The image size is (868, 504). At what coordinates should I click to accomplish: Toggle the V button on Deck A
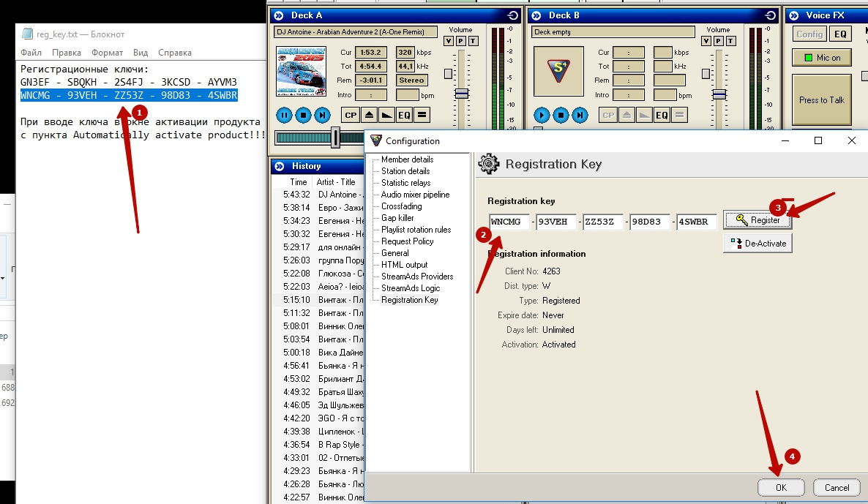[449, 41]
